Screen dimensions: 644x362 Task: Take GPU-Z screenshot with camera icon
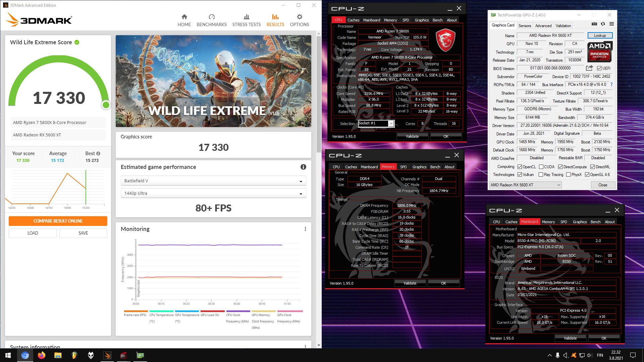tap(594, 24)
